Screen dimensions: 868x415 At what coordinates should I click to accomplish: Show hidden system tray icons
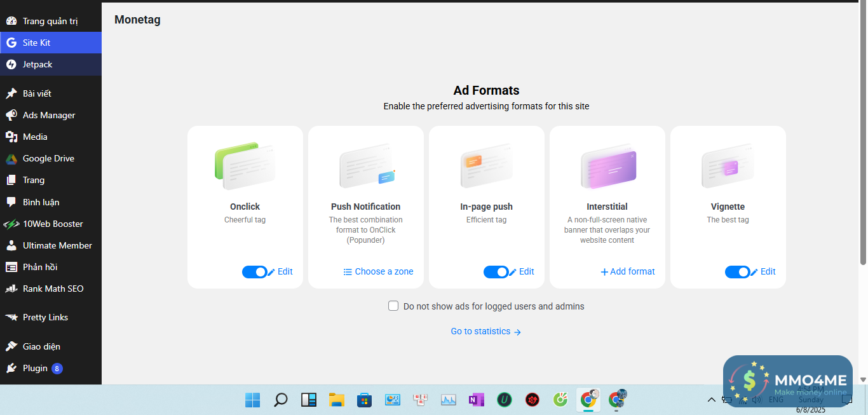(712, 400)
